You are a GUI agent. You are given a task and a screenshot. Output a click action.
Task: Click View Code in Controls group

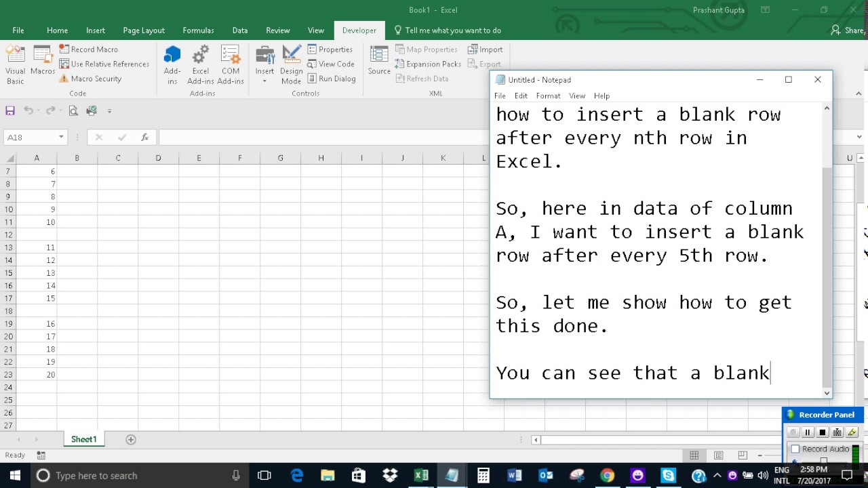coord(331,64)
